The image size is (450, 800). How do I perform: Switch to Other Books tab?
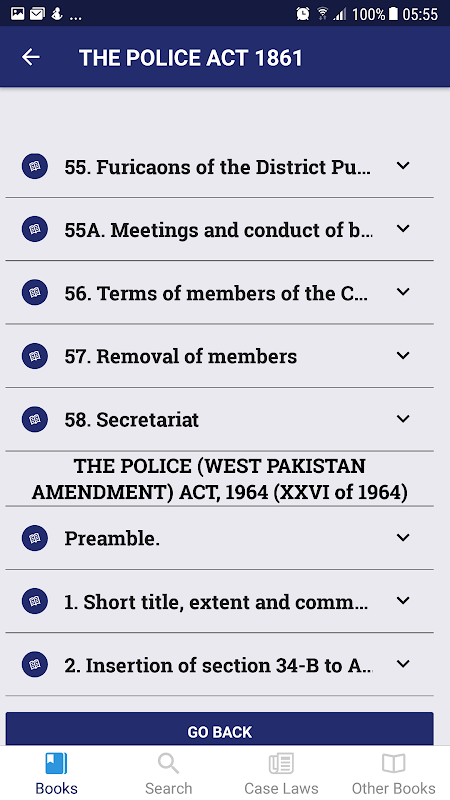(393, 774)
